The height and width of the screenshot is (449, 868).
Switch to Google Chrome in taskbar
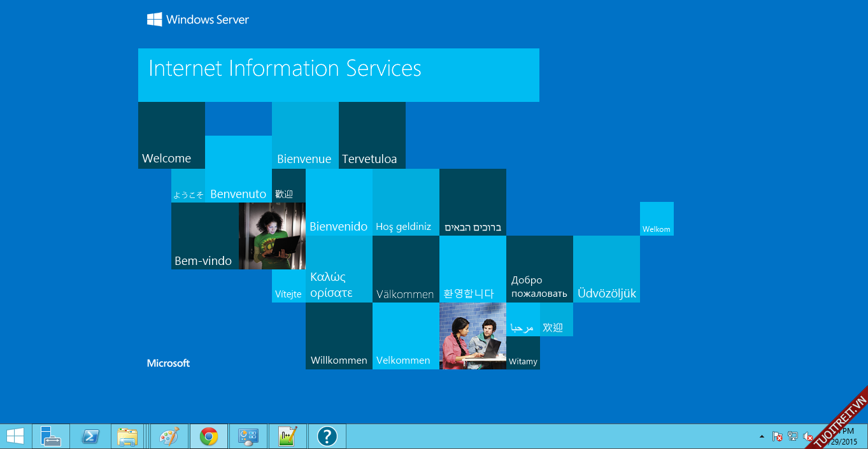coord(208,436)
